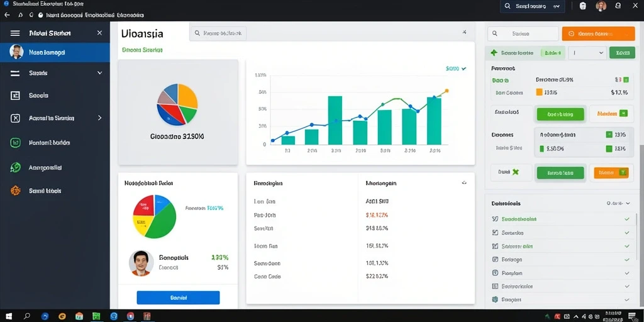Image resolution: width=644 pixels, height=322 pixels.
Task: Click the large orange button in right panel
Action: point(598,34)
